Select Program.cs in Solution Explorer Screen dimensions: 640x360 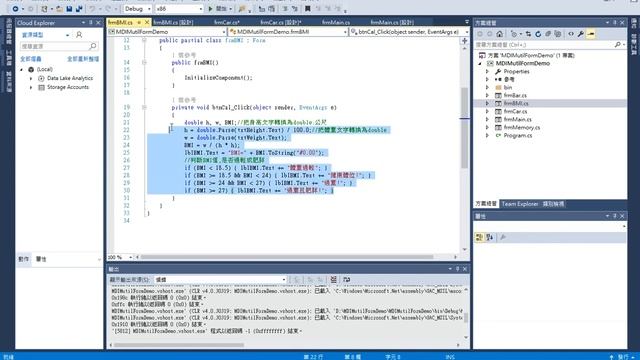click(x=518, y=136)
